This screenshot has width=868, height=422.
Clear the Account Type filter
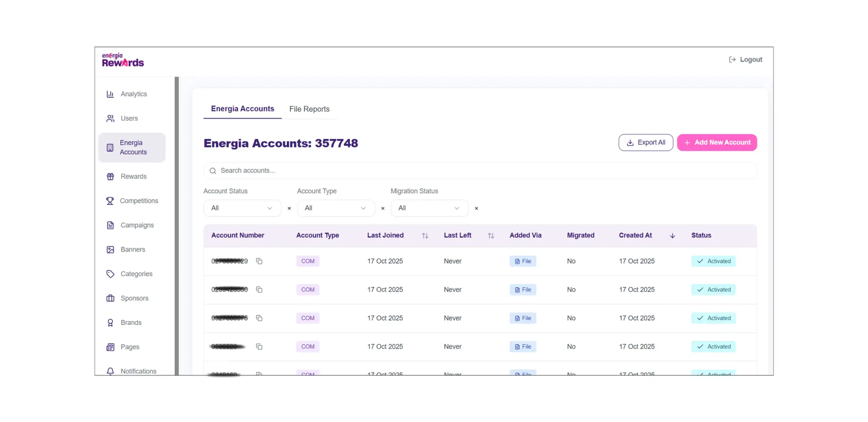[x=383, y=208]
